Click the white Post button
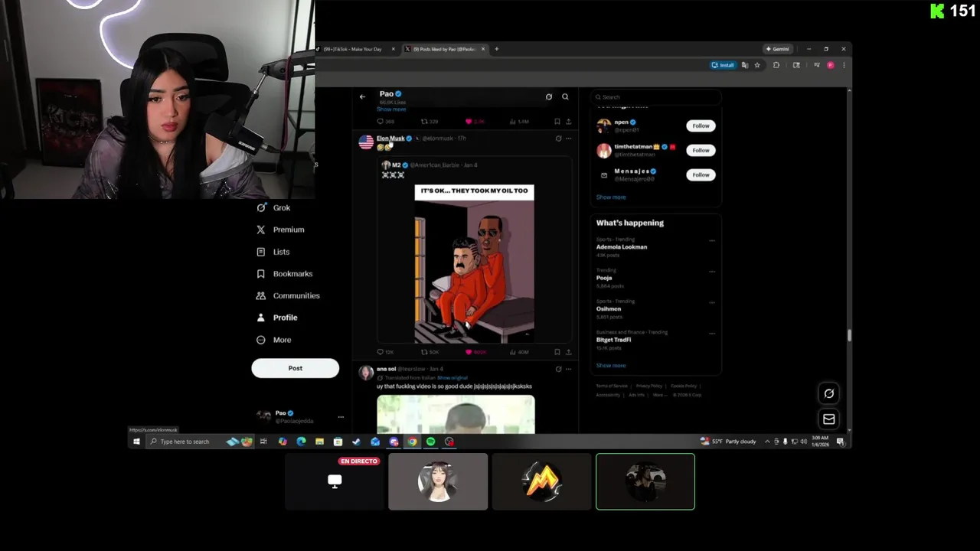980x551 pixels. (295, 368)
